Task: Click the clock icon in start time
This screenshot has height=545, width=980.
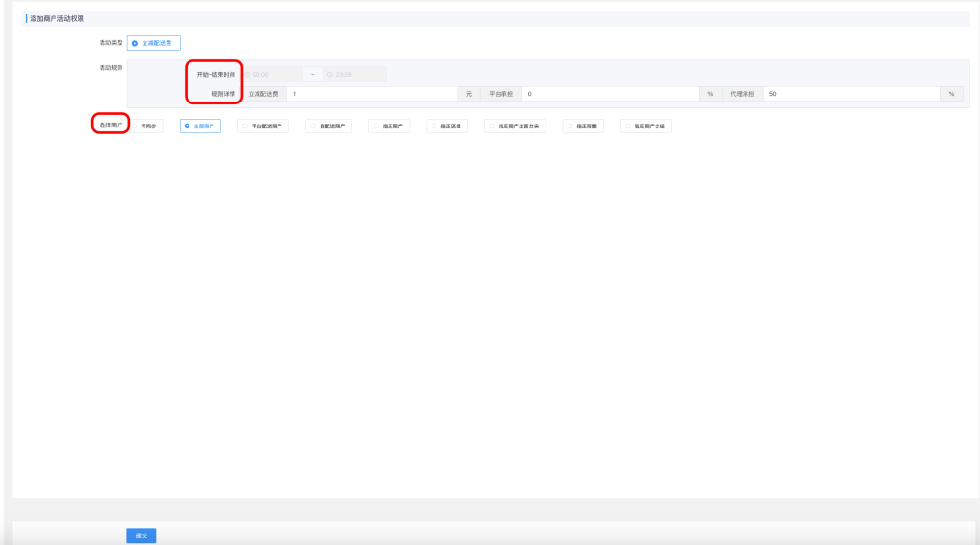Action: [x=246, y=74]
